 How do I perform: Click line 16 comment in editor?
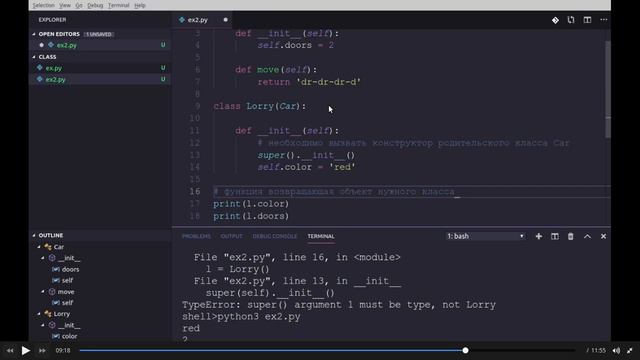point(334,191)
